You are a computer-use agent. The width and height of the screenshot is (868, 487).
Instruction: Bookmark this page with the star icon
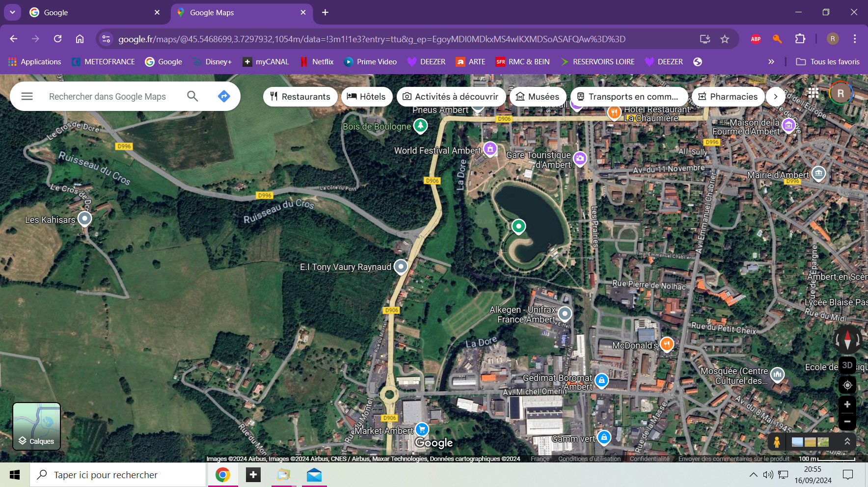pos(725,39)
